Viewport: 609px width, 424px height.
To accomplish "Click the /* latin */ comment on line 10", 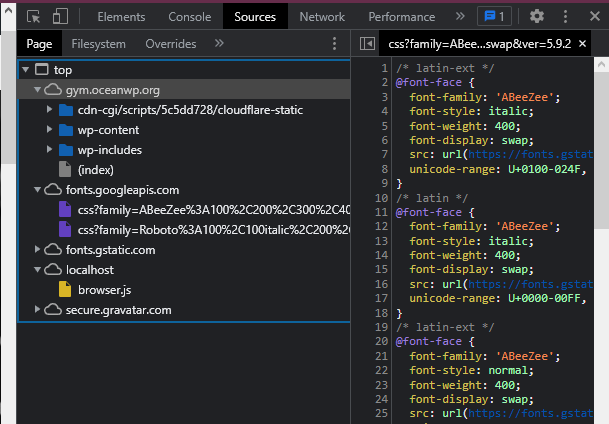I will [x=432, y=198].
